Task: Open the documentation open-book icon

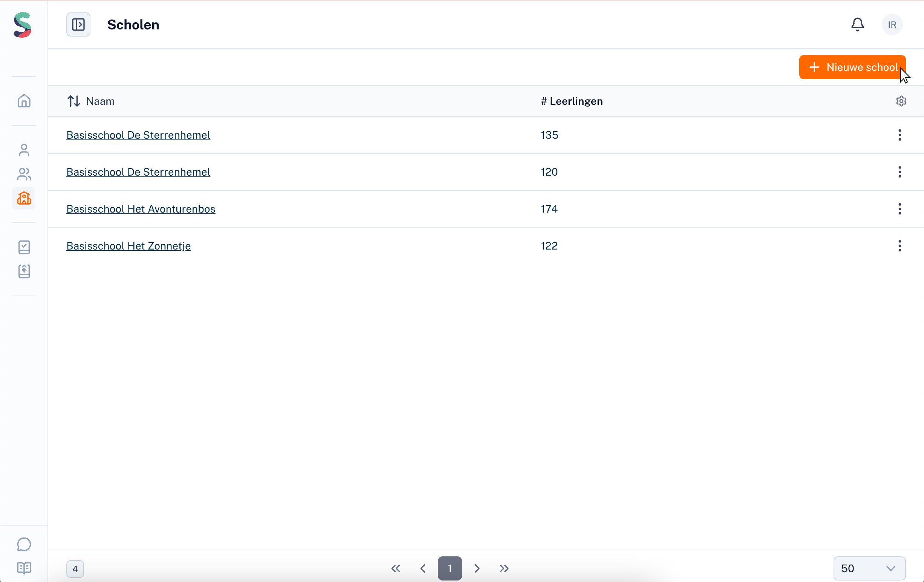Action: pos(24,568)
